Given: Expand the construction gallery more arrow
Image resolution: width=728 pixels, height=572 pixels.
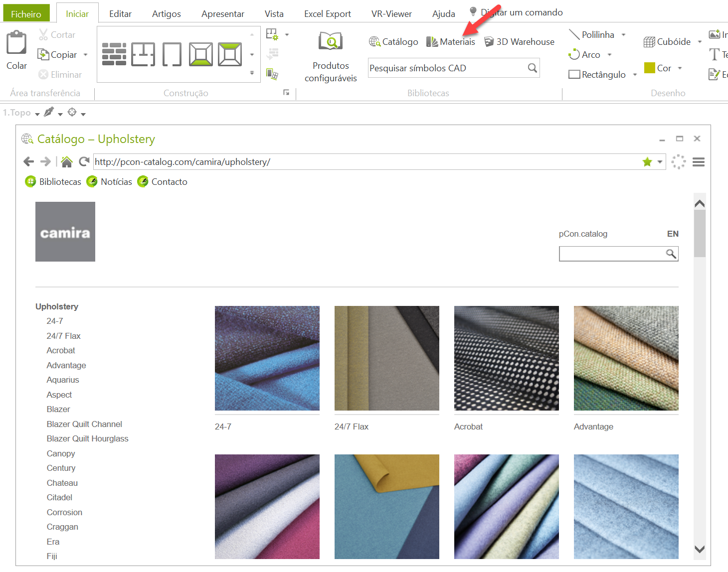Looking at the screenshot, I should (x=252, y=73).
